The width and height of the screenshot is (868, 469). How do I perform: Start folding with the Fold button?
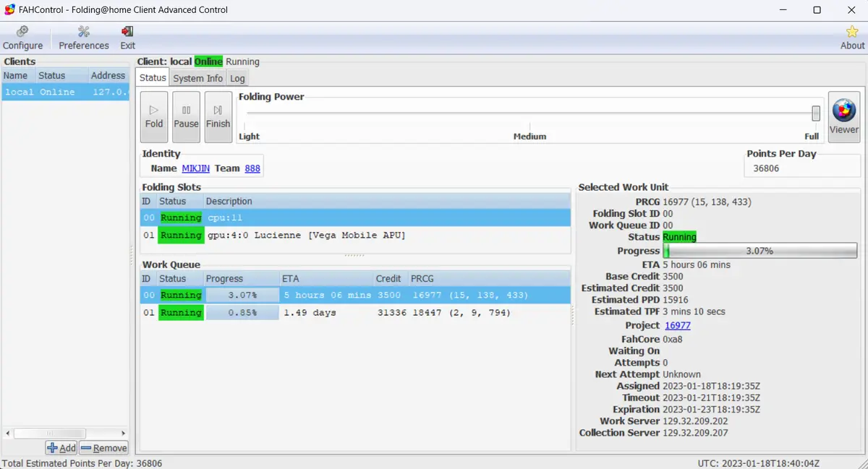[154, 116]
